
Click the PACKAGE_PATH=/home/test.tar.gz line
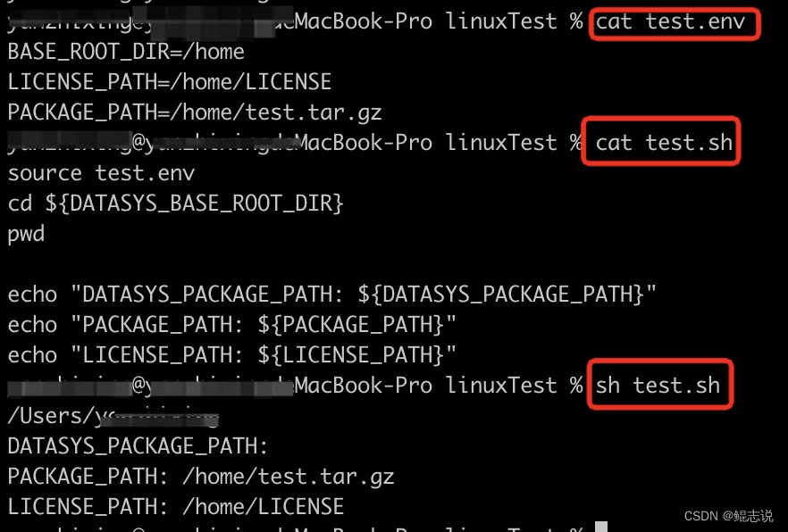pos(195,112)
